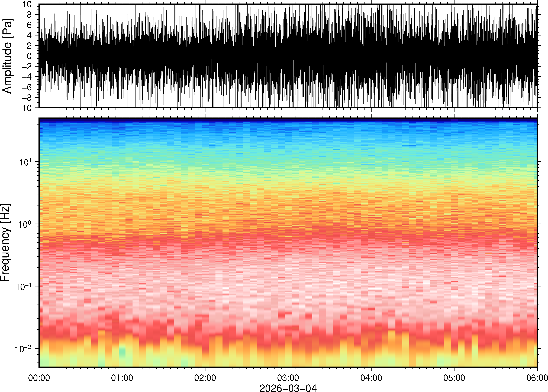Click the dark blue top spectrogram band
548x392 pixels.
point(288,120)
